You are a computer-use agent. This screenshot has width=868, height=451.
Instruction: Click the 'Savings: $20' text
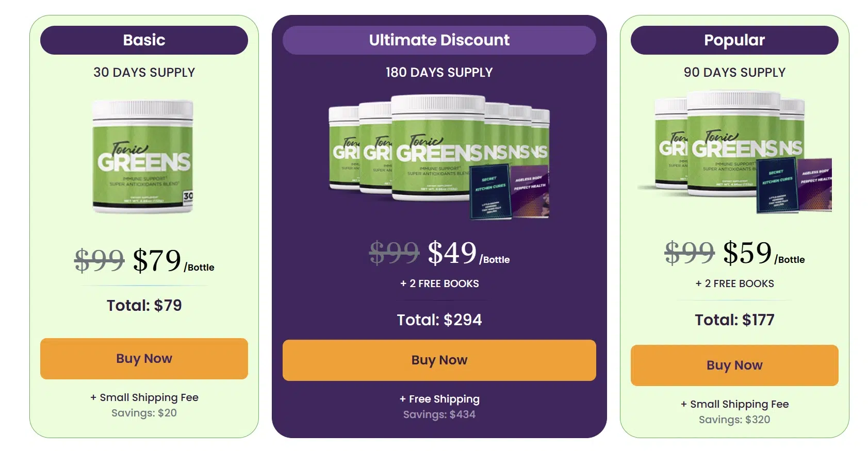144,413
